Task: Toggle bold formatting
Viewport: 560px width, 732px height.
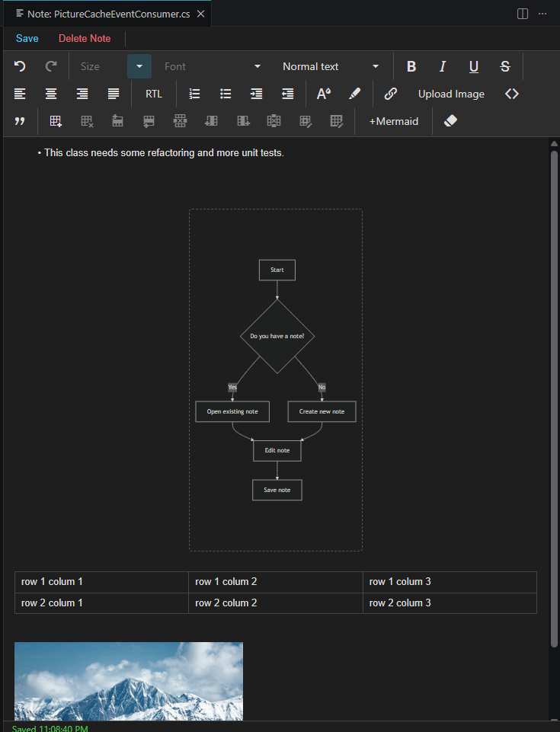Action: coord(411,66)
